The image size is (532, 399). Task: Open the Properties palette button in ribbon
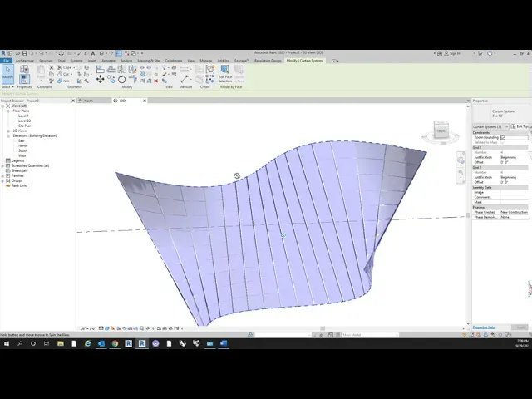tap(24, 73)
